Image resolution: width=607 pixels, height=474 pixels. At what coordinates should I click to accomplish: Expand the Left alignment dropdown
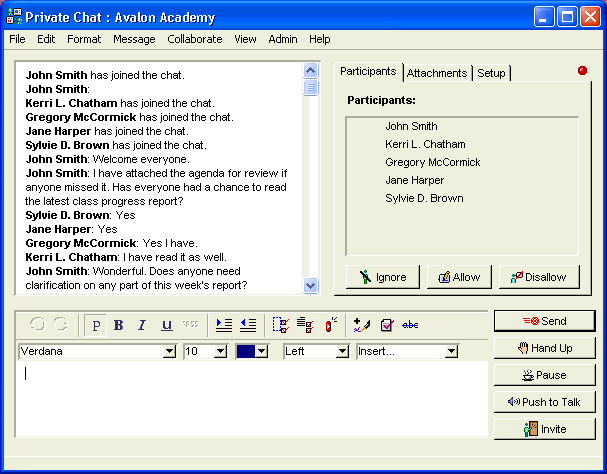342,352
